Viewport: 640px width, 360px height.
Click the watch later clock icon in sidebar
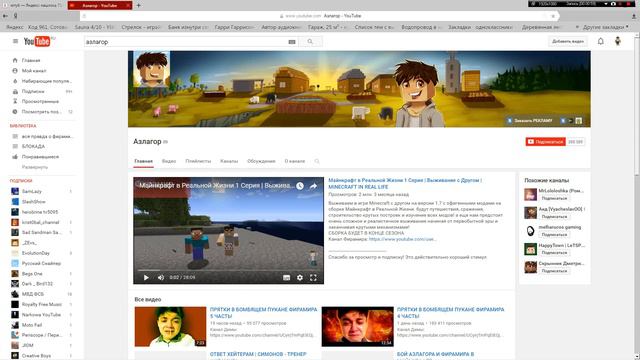point(15,111)
